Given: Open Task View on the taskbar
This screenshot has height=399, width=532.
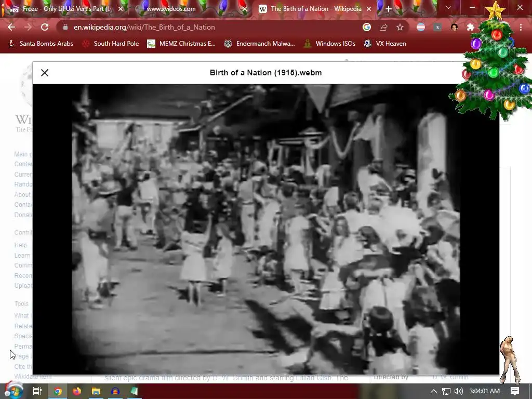Looking at the screenshot, I should pos(37,391).
